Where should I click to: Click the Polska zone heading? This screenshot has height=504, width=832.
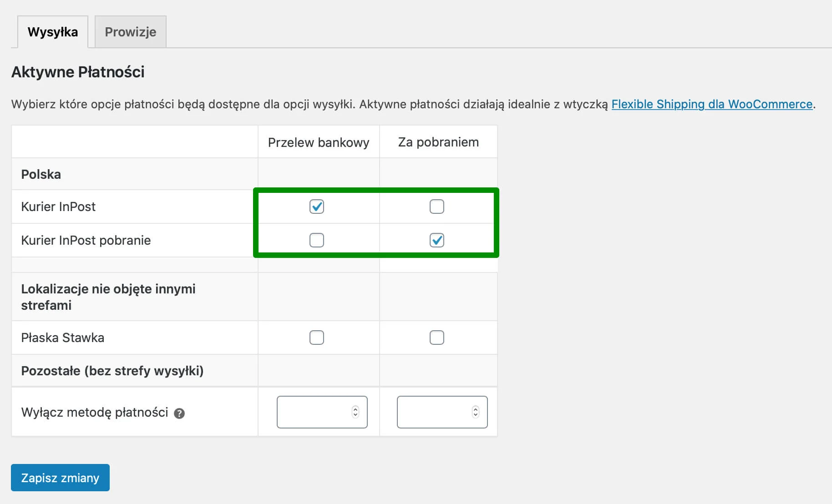[x=41, y=174]
